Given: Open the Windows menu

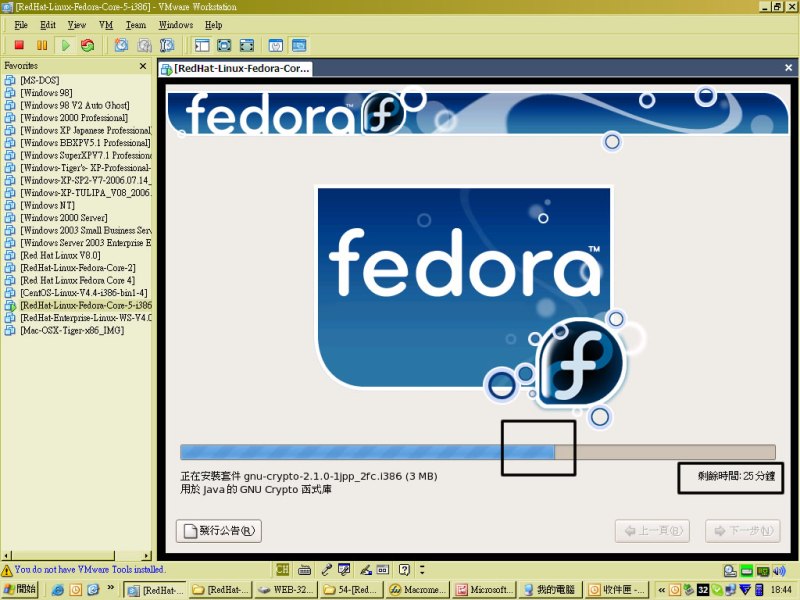Looking at the screenshot, I should pyautogui.click(x=176, y=25).
